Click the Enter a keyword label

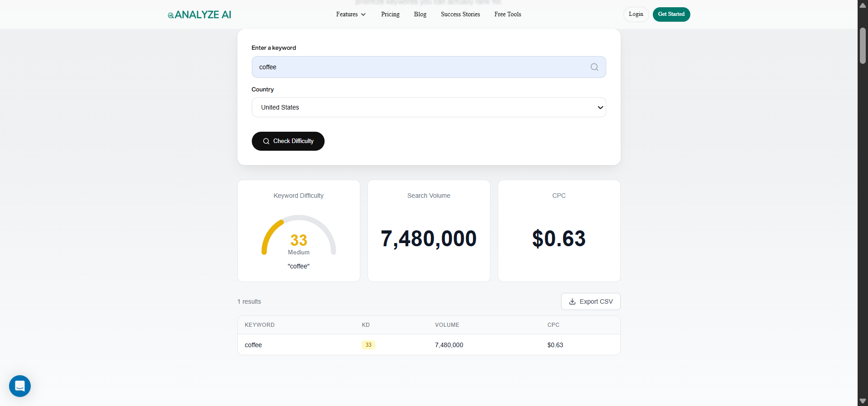tap(274, 48)
